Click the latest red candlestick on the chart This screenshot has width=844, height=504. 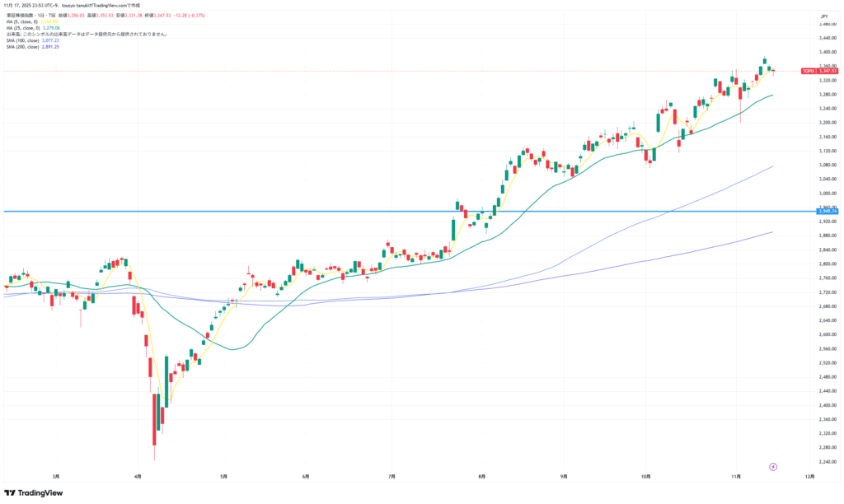pos(773,71)
